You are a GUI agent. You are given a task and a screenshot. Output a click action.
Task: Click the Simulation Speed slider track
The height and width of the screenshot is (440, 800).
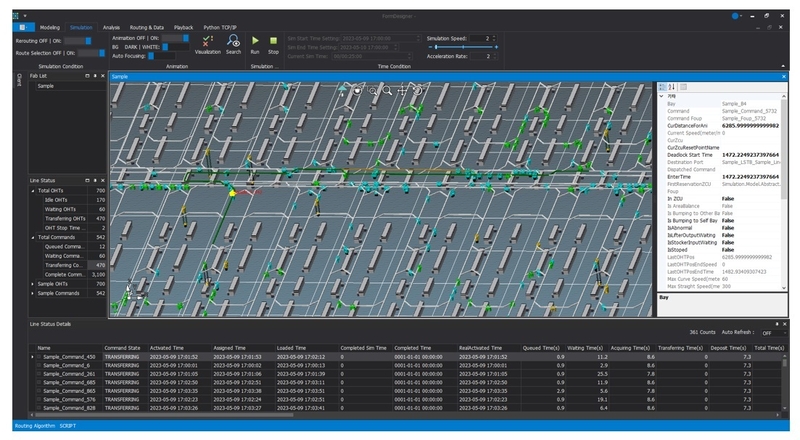(463, 47)
